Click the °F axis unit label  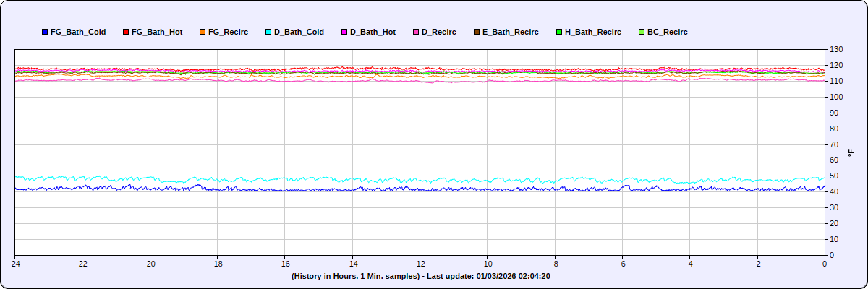(x=851, y=152)
